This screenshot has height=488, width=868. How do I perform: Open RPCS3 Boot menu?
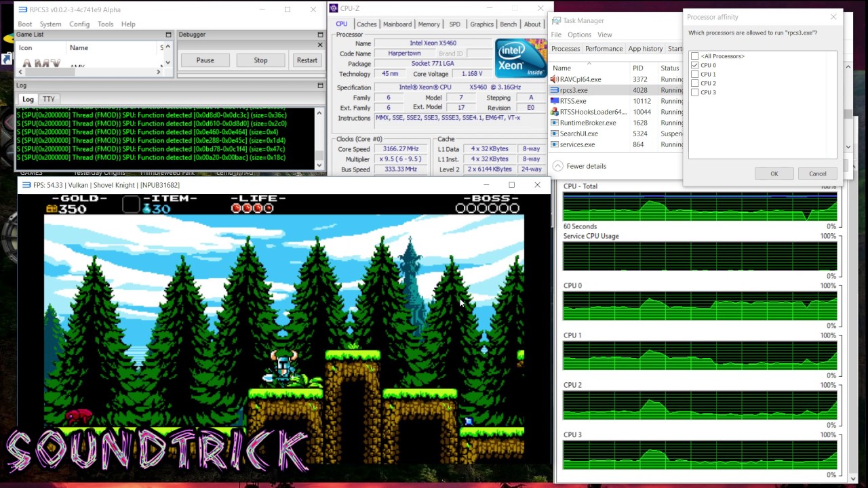point(25,24)
